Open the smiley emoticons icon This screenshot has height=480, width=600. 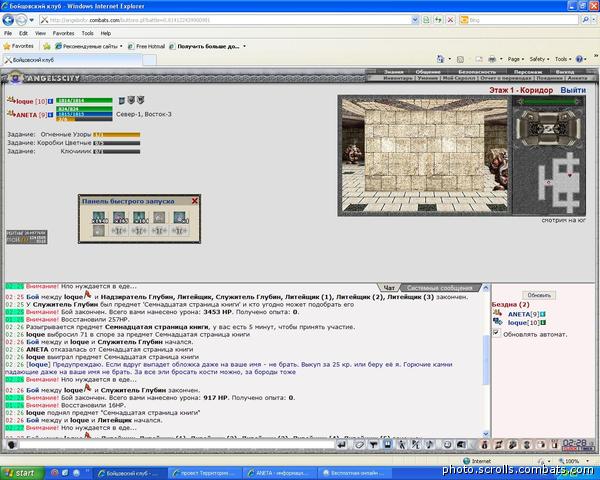click(447, 444)
